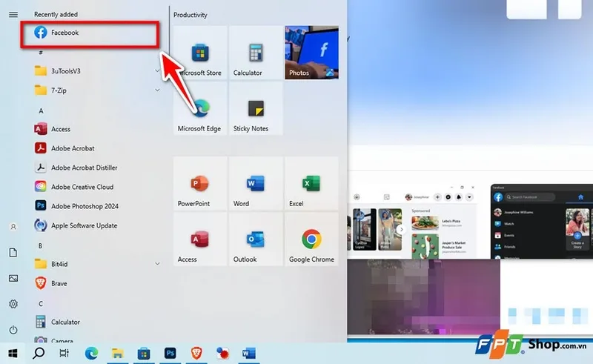This screenshot has width=593, height=364.
Task: Open Adobe Photoshop 2024 from app list
Action: [84, 206]
